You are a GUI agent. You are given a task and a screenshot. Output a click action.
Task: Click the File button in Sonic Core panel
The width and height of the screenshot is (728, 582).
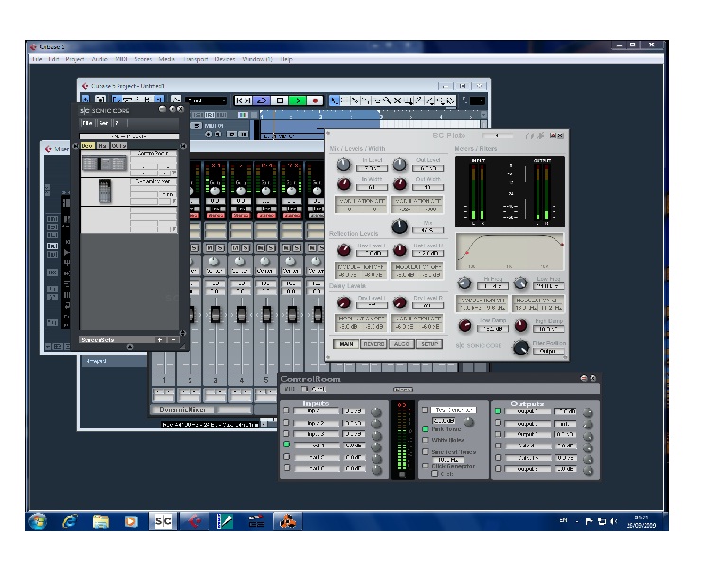(86, 123)
